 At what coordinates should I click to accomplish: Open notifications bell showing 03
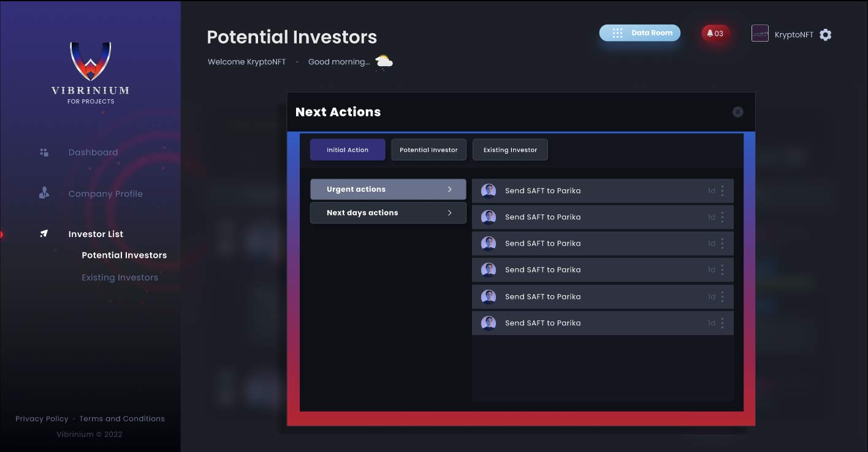click(715, 34)
